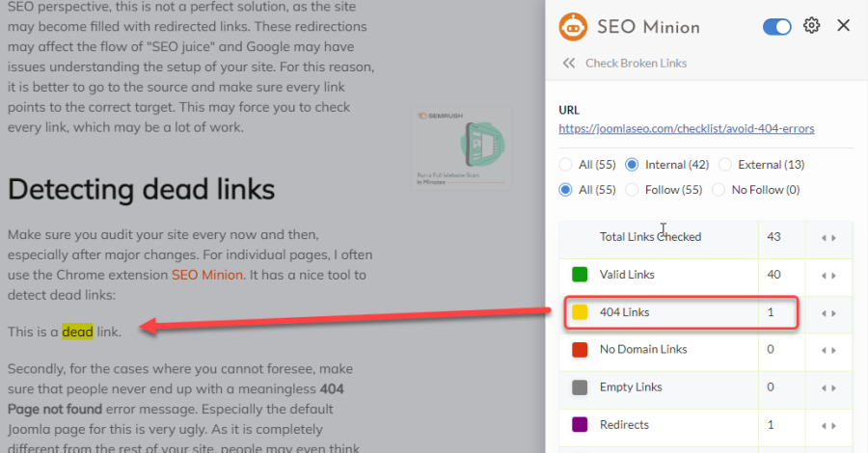Show next link in 404 Links row
Viewport: 868px width, 453px height.
click(x=833, y=313)
